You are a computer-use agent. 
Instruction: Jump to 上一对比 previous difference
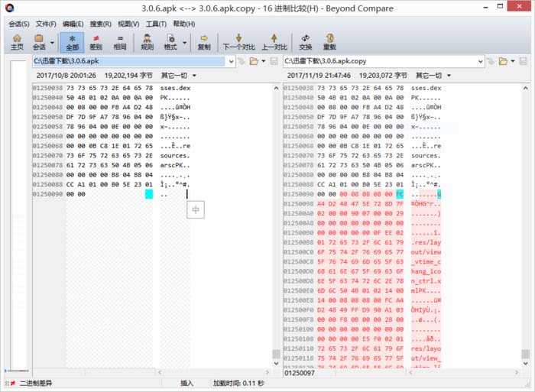coord(274,42)
